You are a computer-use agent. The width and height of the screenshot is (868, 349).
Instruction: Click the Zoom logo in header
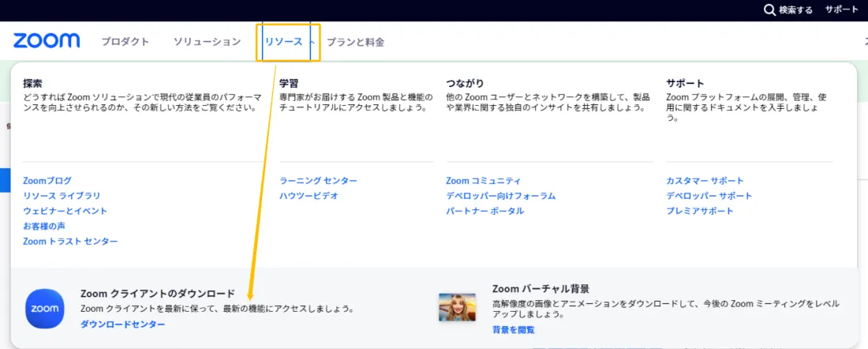[x=47, y=41]
